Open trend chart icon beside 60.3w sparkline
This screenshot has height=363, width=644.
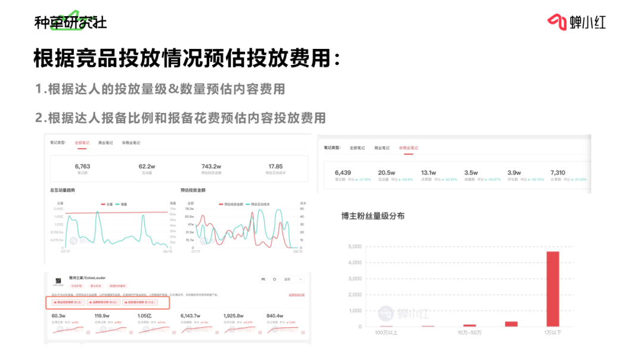pos(88,333)
